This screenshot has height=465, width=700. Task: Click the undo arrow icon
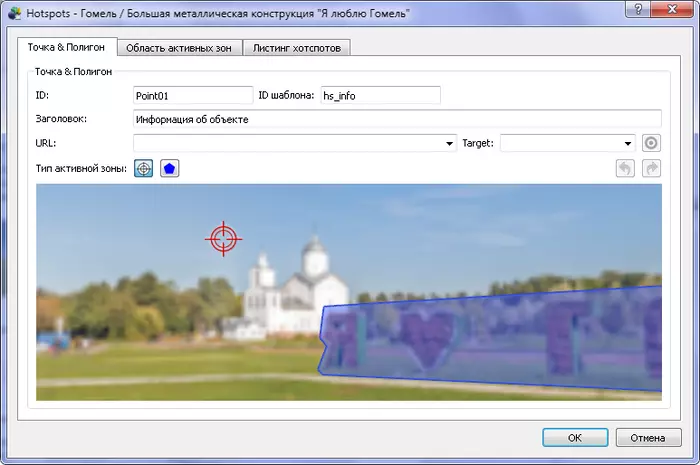(x=625, y=169)
